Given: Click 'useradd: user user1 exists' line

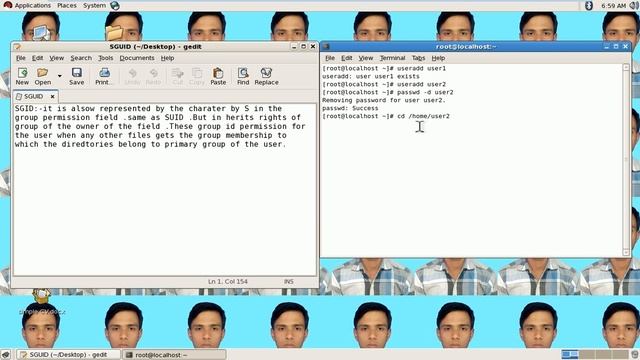Looking at the screenshot, I should pyautogui.click(x=371, y=76).
